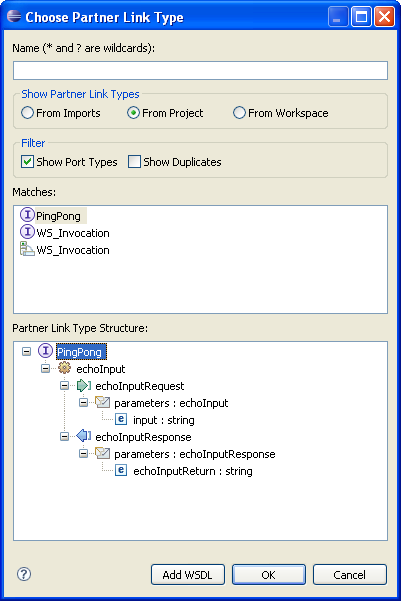
Task: Click the element icon beside echoInputReturn : string
Action: tap(121, 470)
